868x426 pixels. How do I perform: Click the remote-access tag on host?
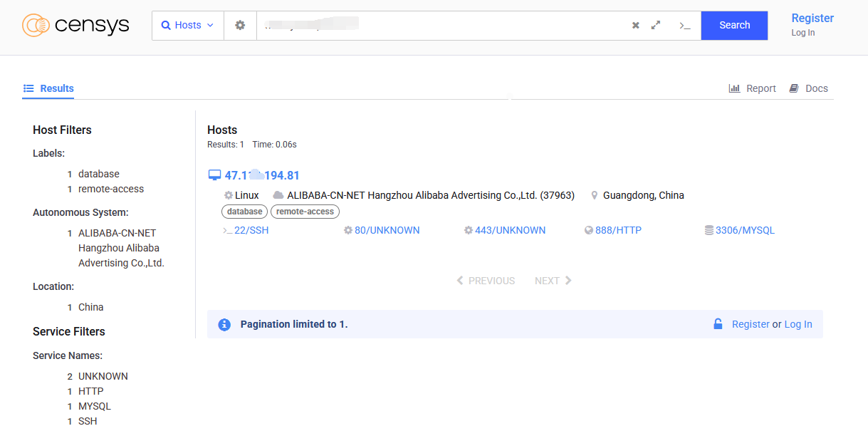(305, 212)
